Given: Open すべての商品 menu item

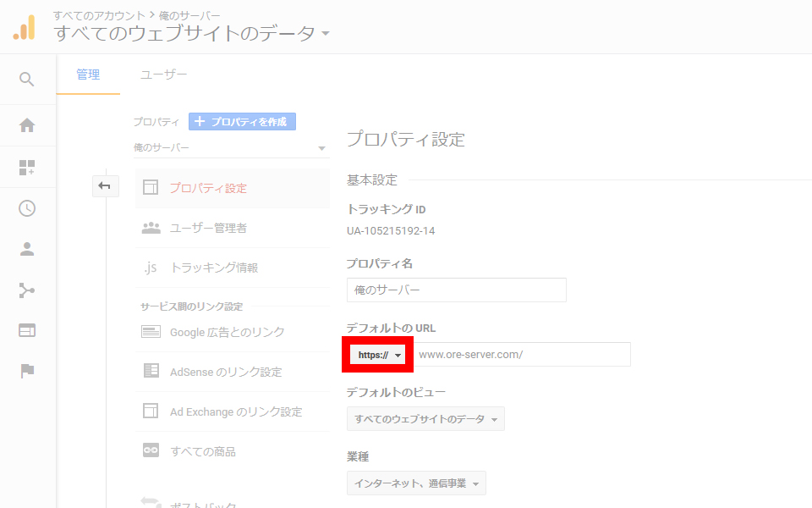Looking at the screenshot, I should 232,451.
